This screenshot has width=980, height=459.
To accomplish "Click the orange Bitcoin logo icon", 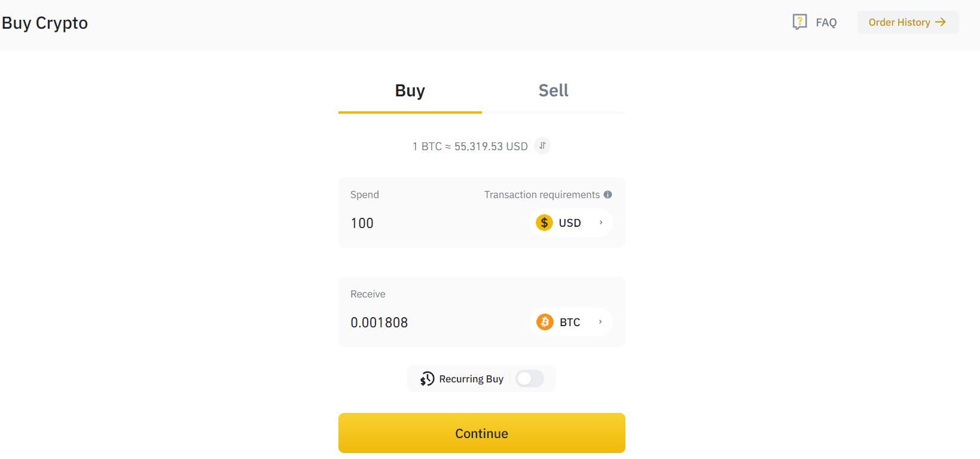I will (545, 322).
